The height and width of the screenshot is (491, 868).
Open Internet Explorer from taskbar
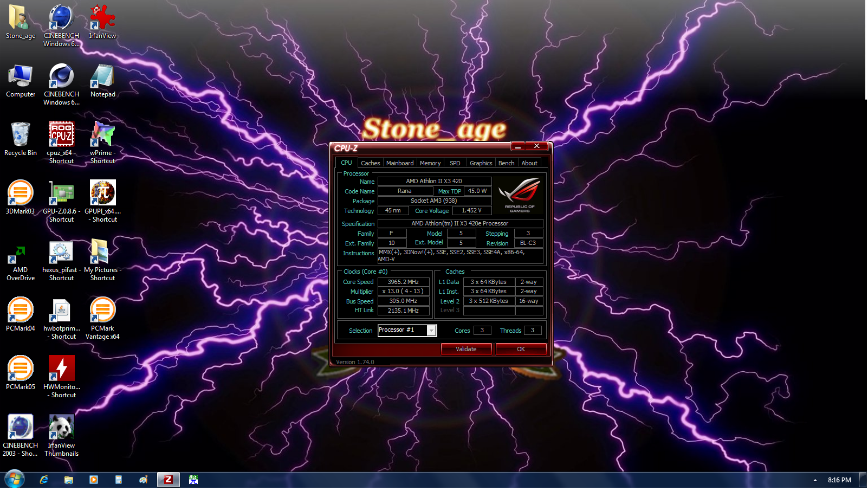(x=44, y=480)
